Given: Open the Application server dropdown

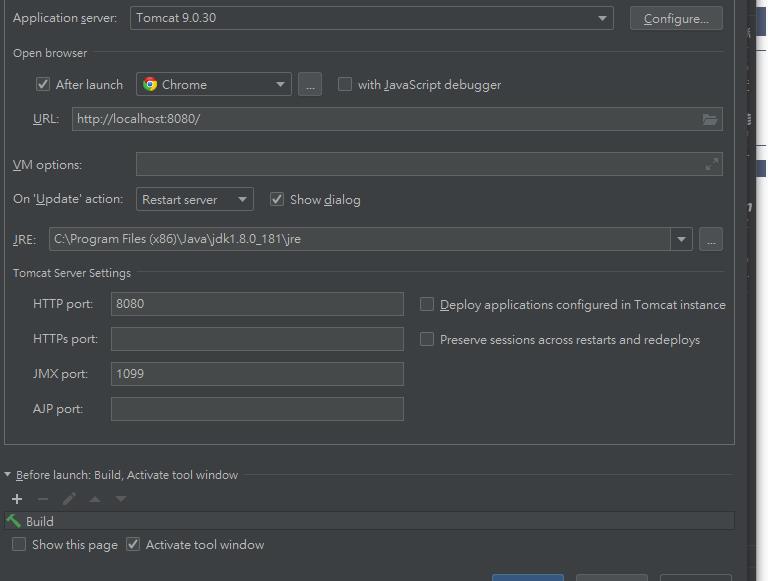Looking at the screenshot, I should point(372,18).
